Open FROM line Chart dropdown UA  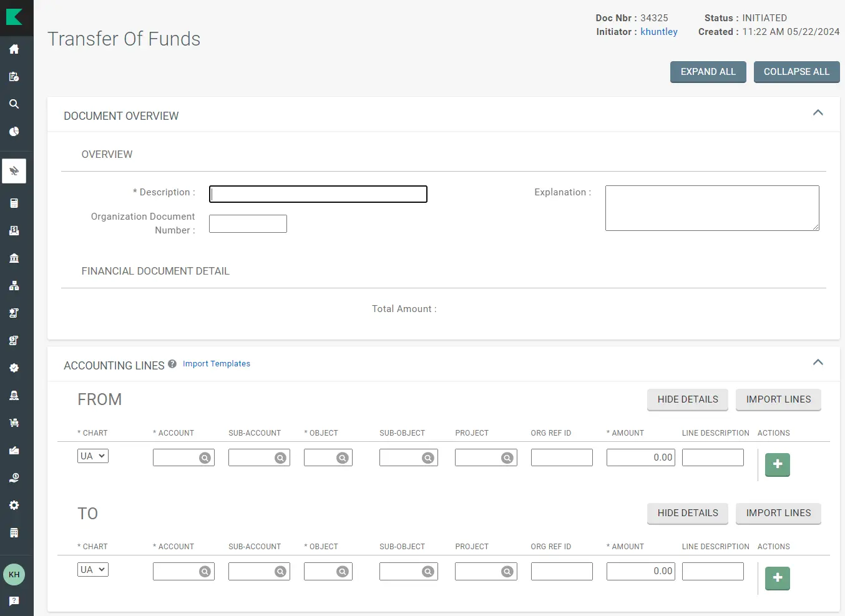[93, 456]
